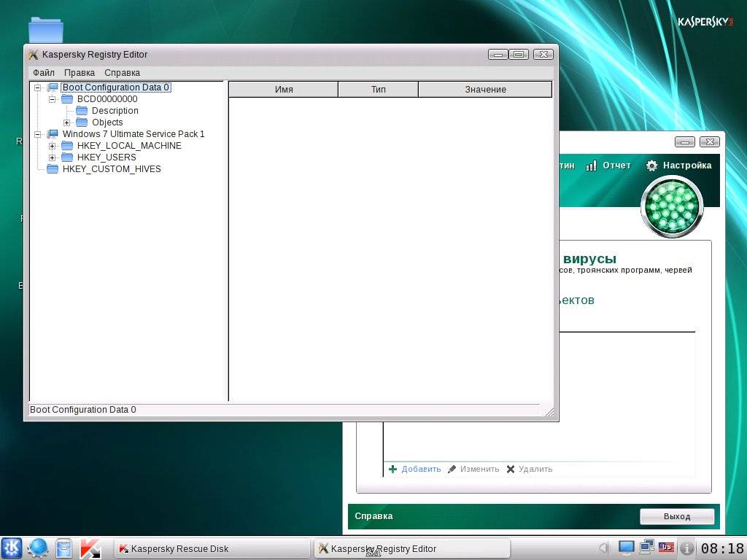Expand the HKEY_USERS node
The width and height of the screenshot is (747, 560).
(x=53, y=157)
